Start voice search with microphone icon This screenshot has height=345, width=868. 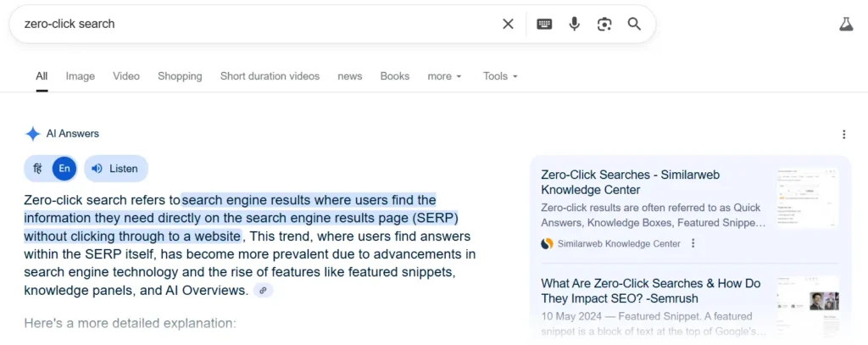(574, 24)
